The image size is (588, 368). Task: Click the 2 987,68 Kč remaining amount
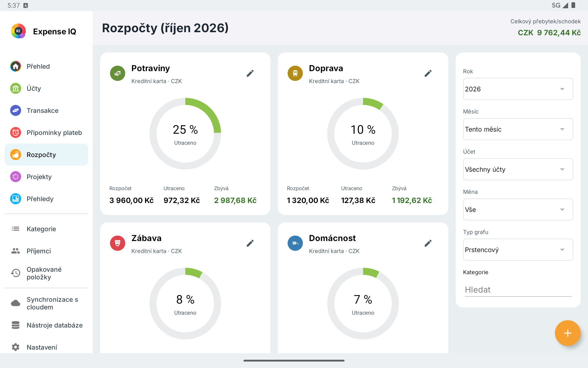(x=235, y=200)
